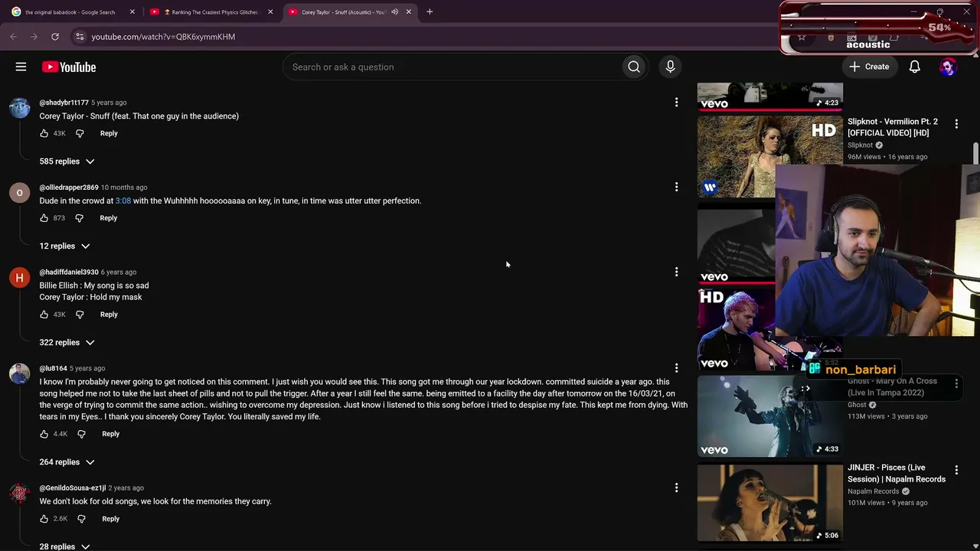Open JINJER - Pisces (Live Session) video title
Viewport: 980px width, 551px height.
(897, 474)
